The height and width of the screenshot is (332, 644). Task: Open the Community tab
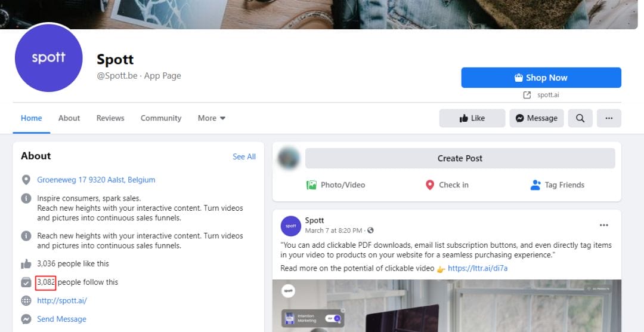(x=161, y=118)
